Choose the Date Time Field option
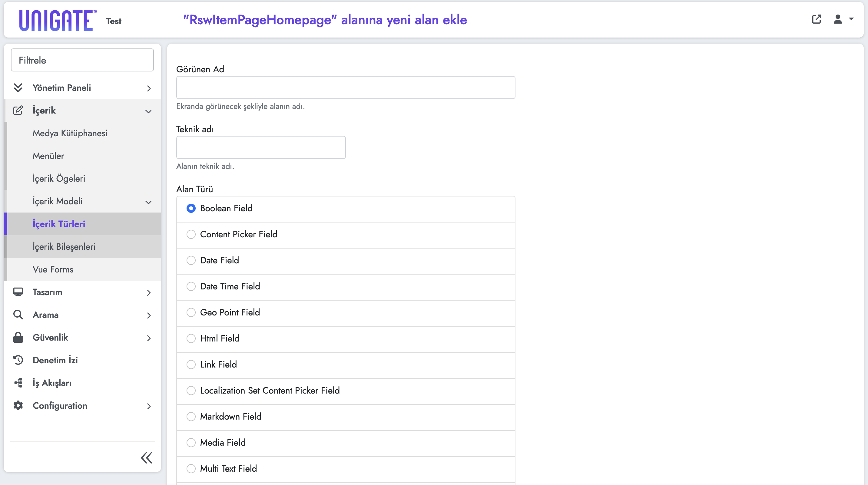The width and height of the screenshot is (868, 485). pyautogui.click(x=191, y=286)
